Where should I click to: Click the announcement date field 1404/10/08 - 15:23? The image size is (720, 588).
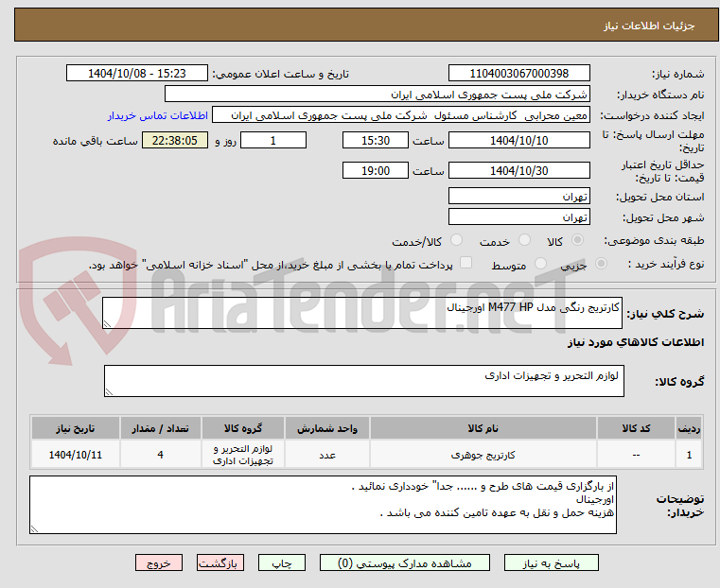coord(137,74)
